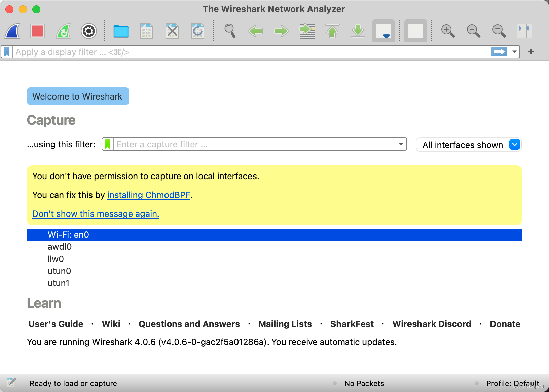The width and height of the screenshot is (549, 392).
Task: Reset packet text to normal size
Action: [499, 31]
